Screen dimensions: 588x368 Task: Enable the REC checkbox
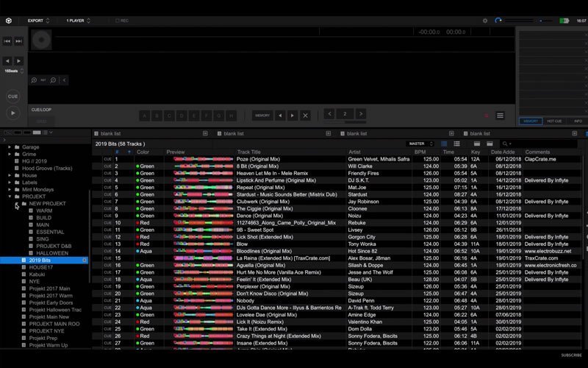(118, 21)
